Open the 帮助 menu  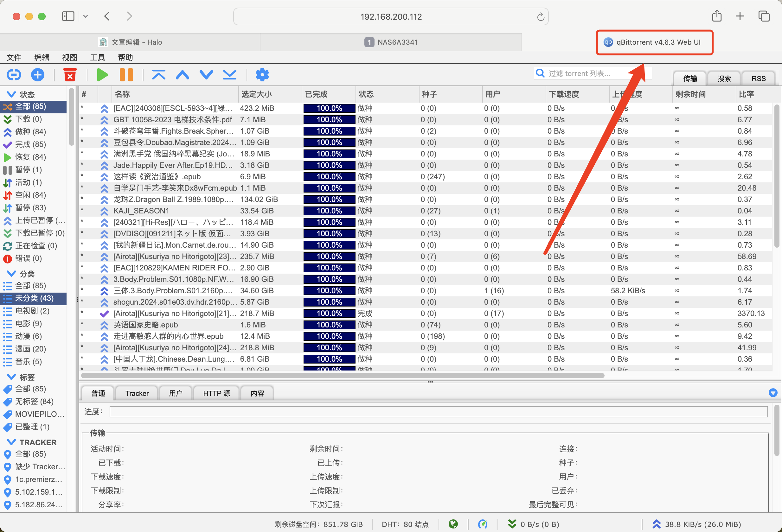(125, 58)
